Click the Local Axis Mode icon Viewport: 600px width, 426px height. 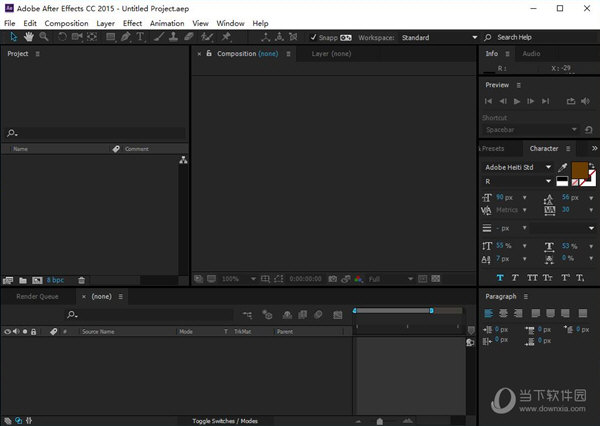[x=266, y=37]
